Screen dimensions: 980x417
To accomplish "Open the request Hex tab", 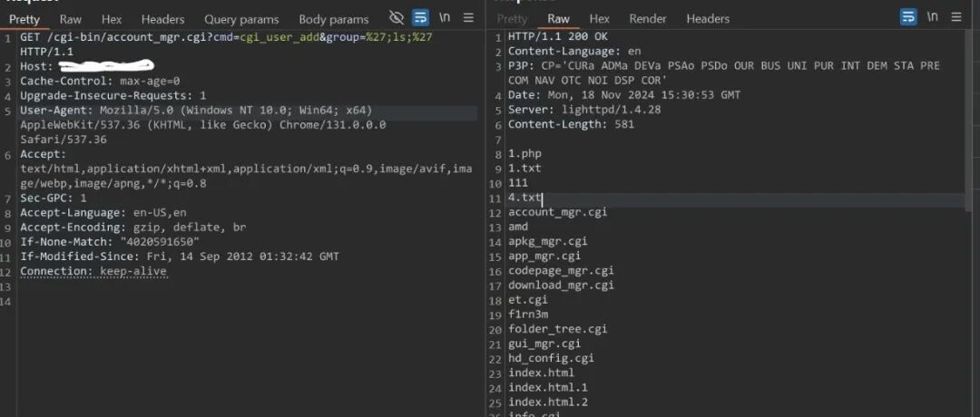I will coord(112,19).
